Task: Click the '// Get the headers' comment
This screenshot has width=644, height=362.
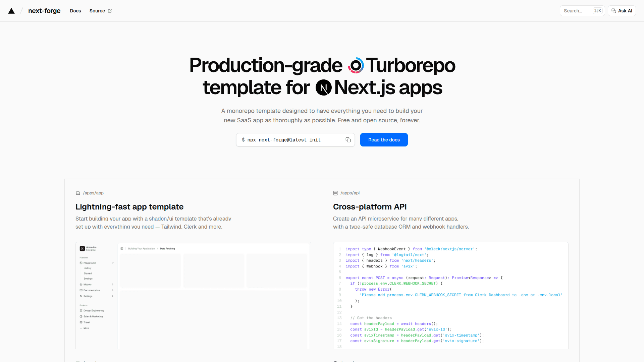Action: [x=371, y=318]
